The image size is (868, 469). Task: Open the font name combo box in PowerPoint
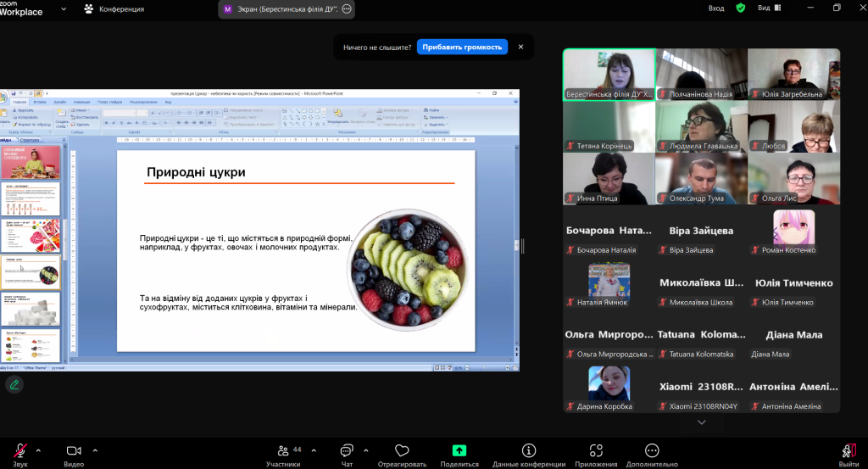(x=119, y=113)
